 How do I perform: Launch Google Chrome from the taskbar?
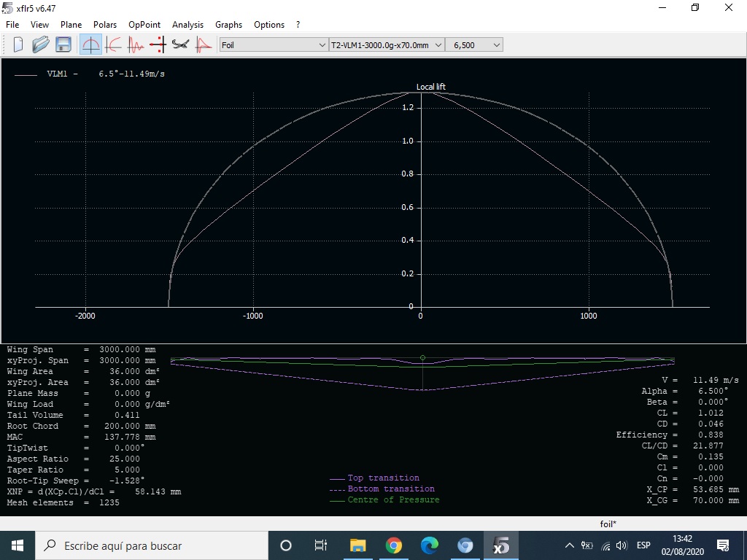click(x=394, y=545)
